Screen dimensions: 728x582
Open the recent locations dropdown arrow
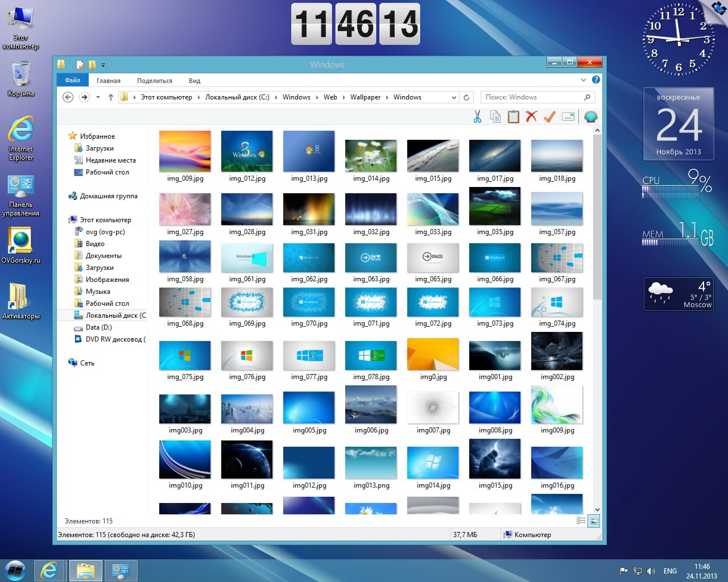click(x=98, y=97)
